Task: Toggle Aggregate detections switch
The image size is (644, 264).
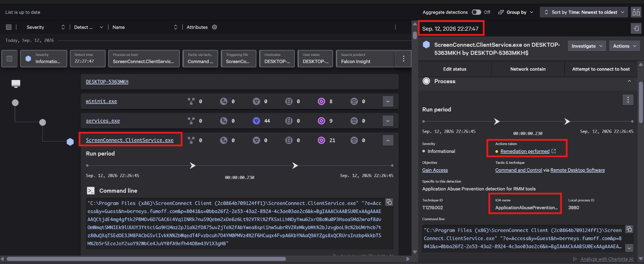Action: tap(476, 12)
